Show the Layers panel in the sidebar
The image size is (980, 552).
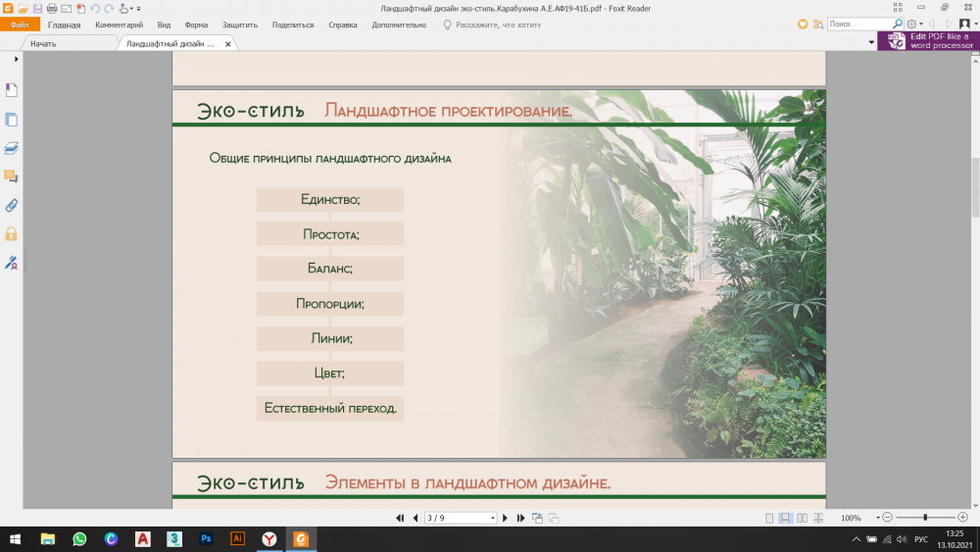(x=12, y=148)
